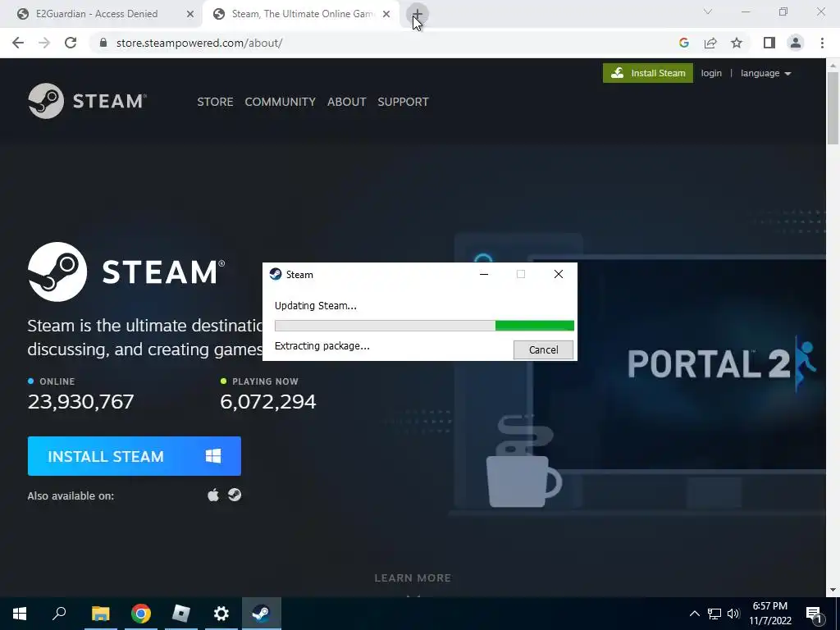Open the Chrome three-dot menu
The image size is (840, 630).
tap(822, 43)
